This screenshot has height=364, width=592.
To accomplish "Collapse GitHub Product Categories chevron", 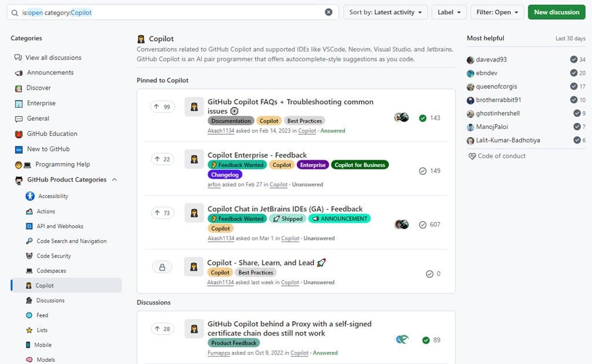I will [115, 180].
